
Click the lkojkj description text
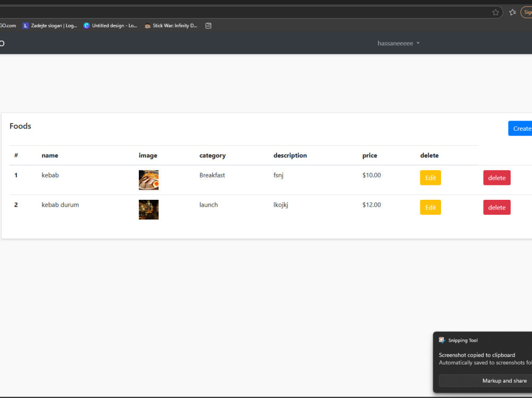coord(280,205)
